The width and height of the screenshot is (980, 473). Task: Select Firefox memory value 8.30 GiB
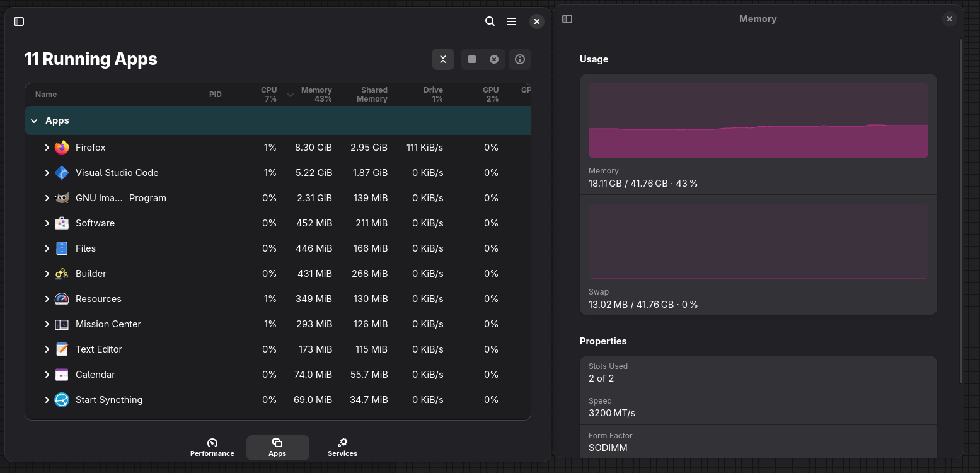coord(313,148)
